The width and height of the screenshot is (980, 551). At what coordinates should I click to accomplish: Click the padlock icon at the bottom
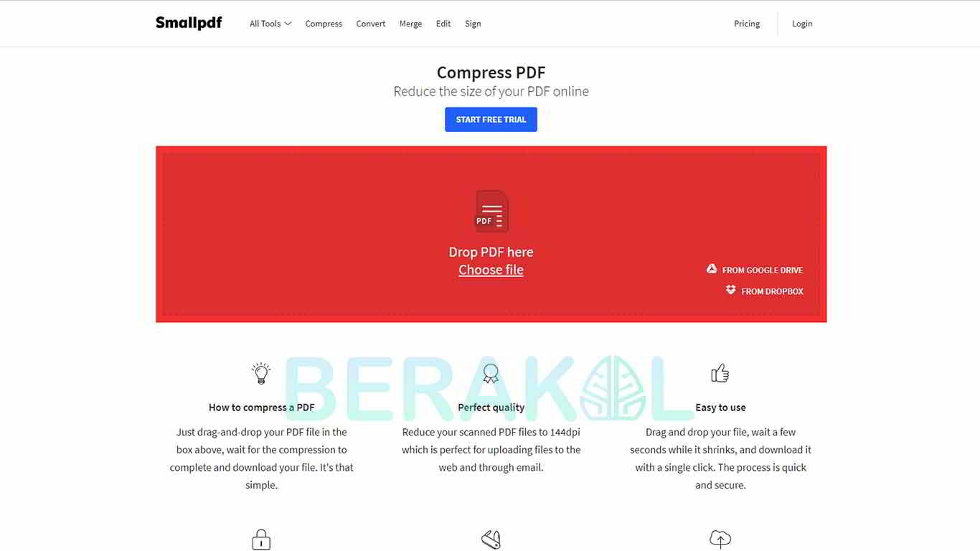click(x=261, y=540)
